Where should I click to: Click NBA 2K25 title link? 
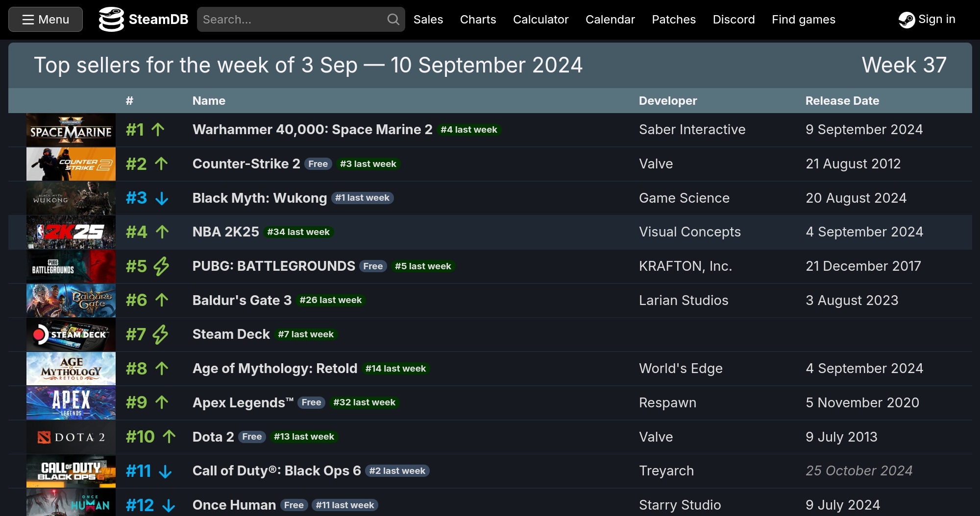pos(226,232)
